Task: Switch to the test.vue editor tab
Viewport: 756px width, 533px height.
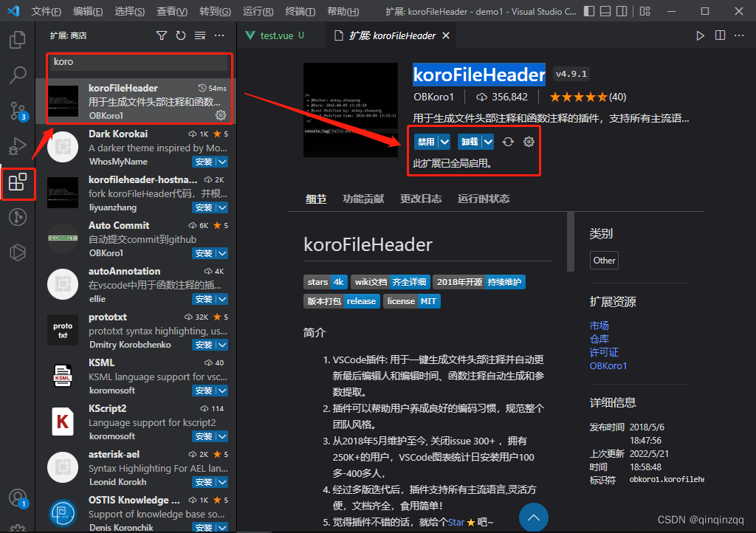Action: tap(276, 35)
